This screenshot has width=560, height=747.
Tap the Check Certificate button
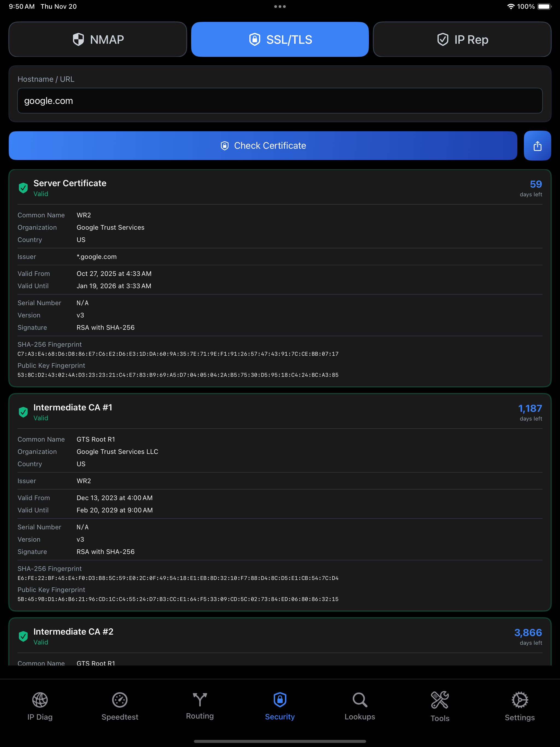point(263,145)
